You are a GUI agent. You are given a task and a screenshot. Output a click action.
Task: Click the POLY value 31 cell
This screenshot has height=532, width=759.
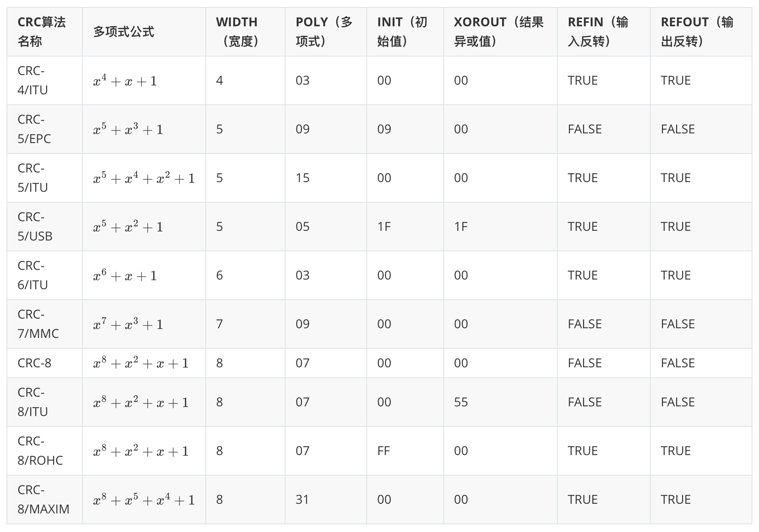[302, 500]
